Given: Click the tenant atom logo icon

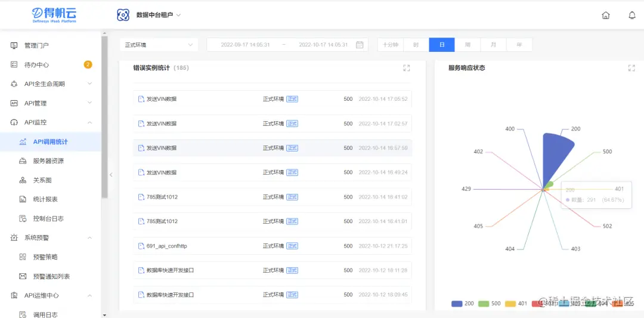Looking at the screenshot, I should (x=123, y=15).
